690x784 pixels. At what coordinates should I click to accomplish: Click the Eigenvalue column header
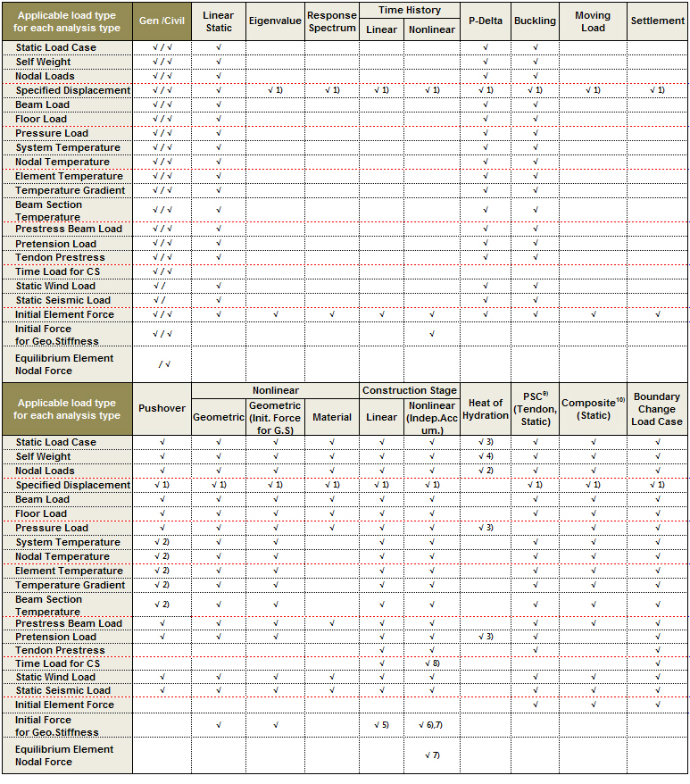pos(275,21)
